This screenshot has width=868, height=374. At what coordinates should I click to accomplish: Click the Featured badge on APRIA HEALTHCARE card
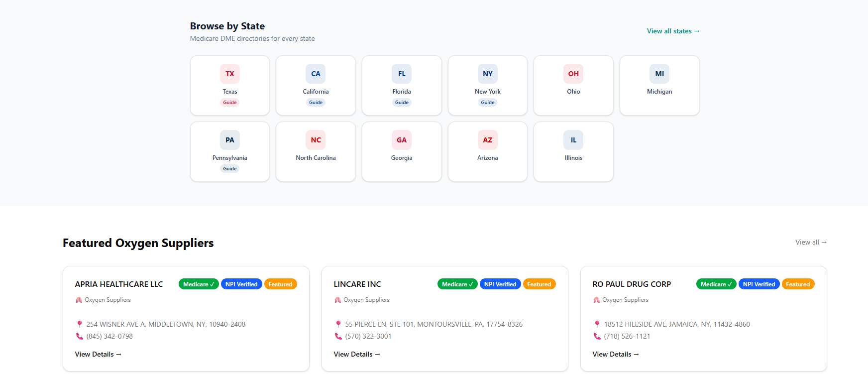(x=280, y=284)
